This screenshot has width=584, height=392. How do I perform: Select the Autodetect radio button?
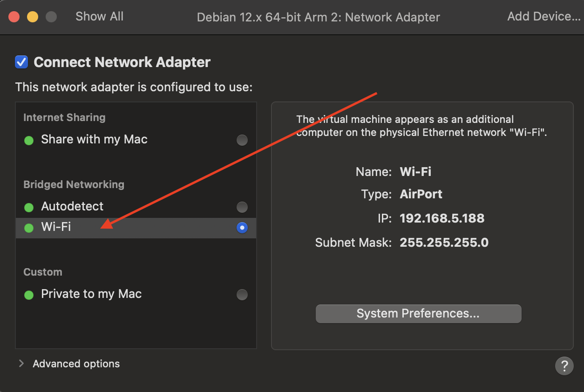coord(242,207)
